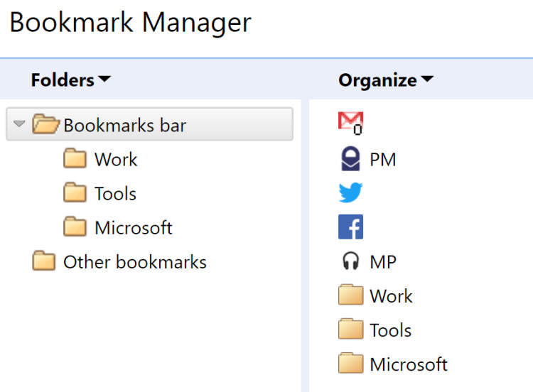Click the Microsoft label in the bookmarks list
The height and width of the screenshot is (392, 533).
point(409,364)
